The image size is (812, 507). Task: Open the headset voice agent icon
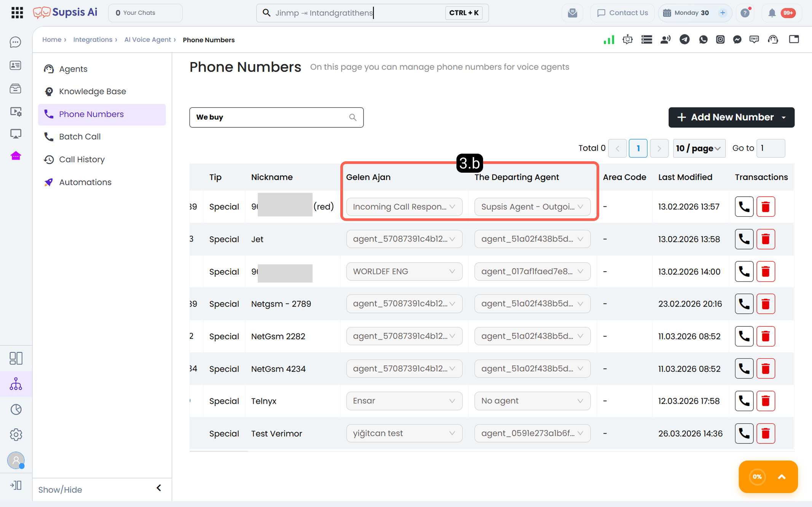[773, 40]
